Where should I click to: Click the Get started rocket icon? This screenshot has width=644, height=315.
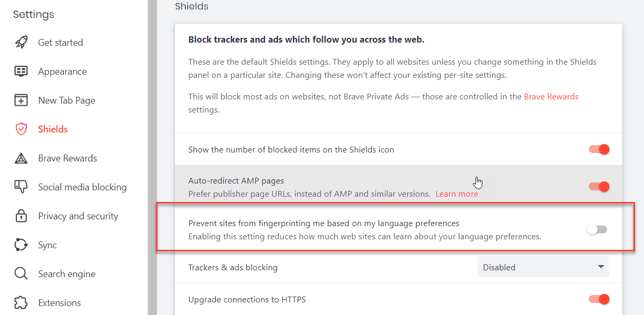click(x=21, y=43)
